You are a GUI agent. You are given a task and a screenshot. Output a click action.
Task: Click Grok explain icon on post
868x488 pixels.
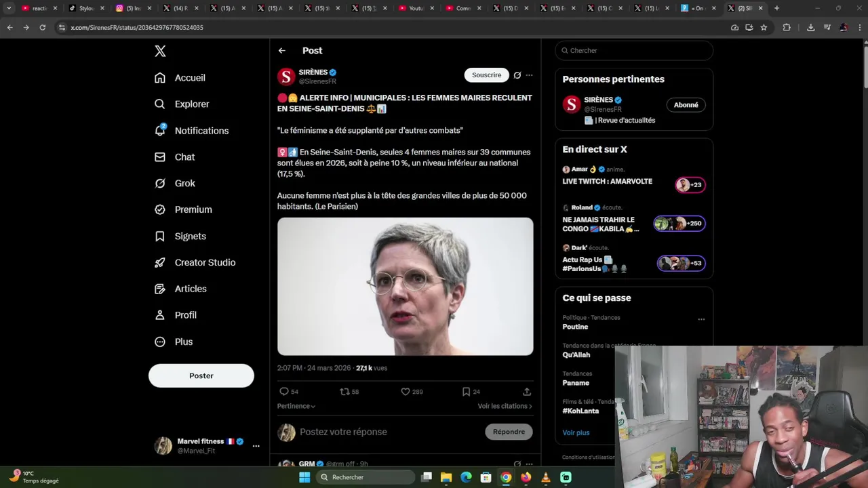click(517, 75)
